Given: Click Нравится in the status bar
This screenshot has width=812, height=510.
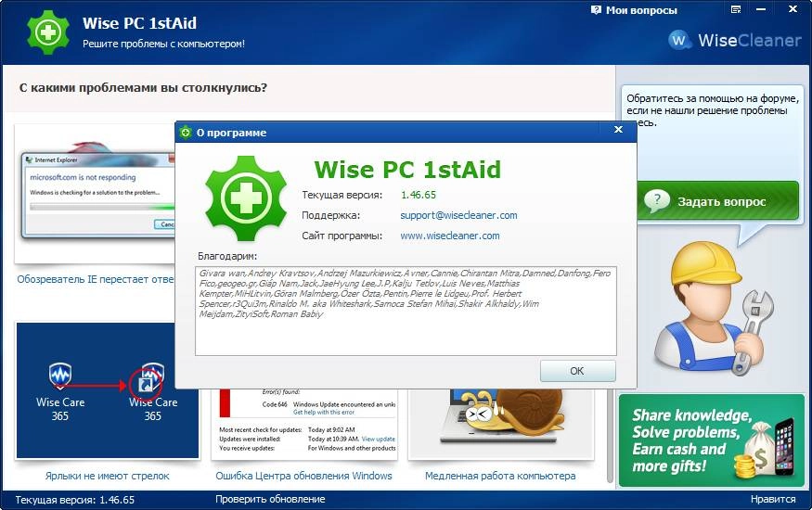Looking at the screenshot, I should [x=773, y=499].
